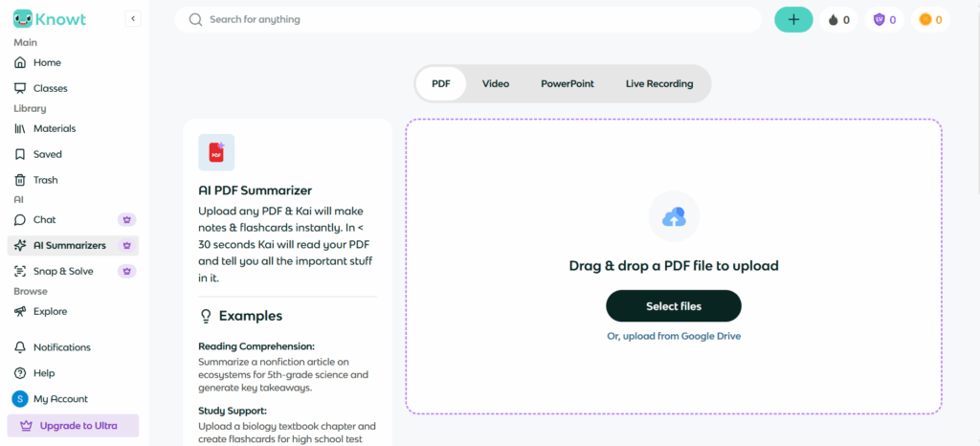Click the red PDF file icon
Viewport: 980px width, 446px height.
(216, 152)
